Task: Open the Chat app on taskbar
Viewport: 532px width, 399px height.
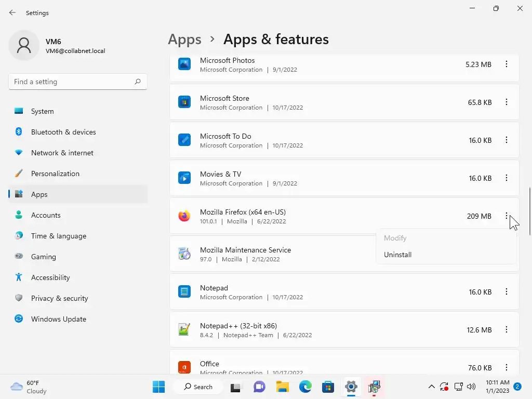Action: [259, 387]
